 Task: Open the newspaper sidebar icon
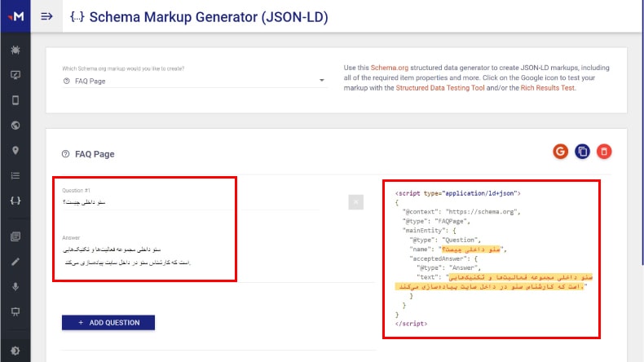(15, 236)
